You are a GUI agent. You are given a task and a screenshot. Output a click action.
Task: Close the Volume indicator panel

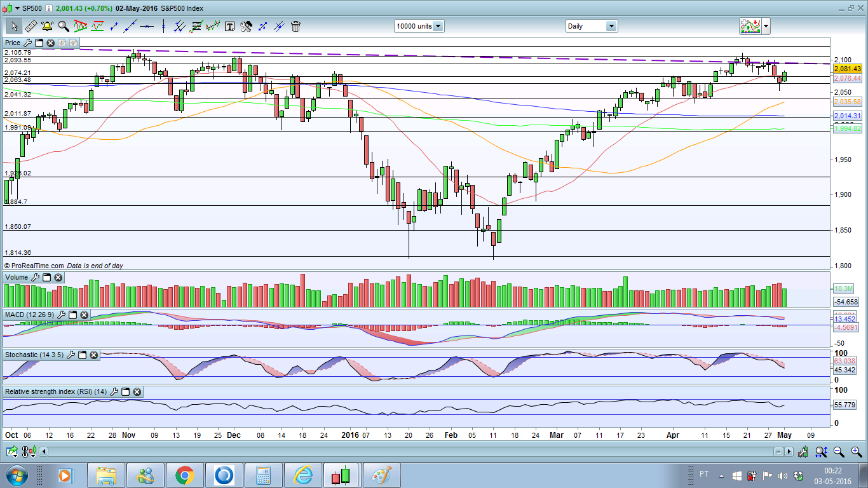[x=58, y=278]
